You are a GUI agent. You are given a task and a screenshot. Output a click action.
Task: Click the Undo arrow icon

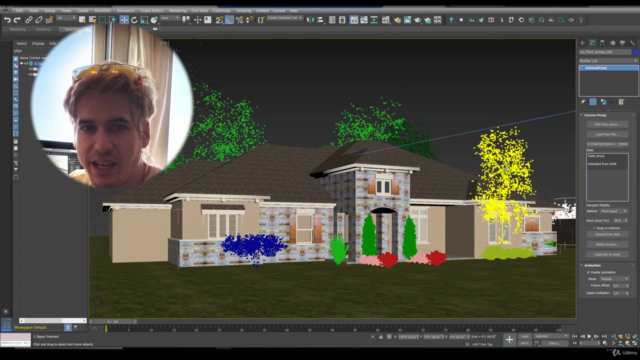coord(7,20)
